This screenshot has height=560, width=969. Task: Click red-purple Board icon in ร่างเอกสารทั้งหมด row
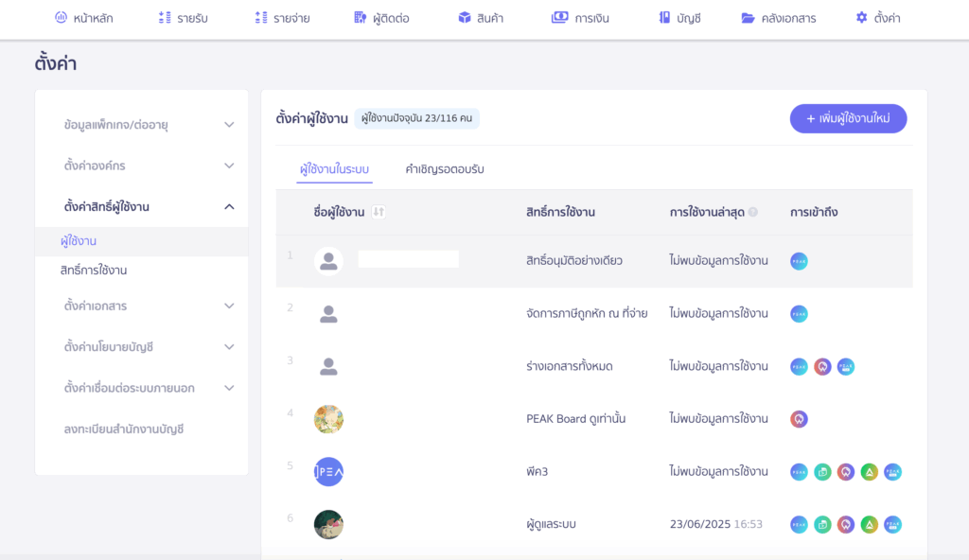coord(822,366)
